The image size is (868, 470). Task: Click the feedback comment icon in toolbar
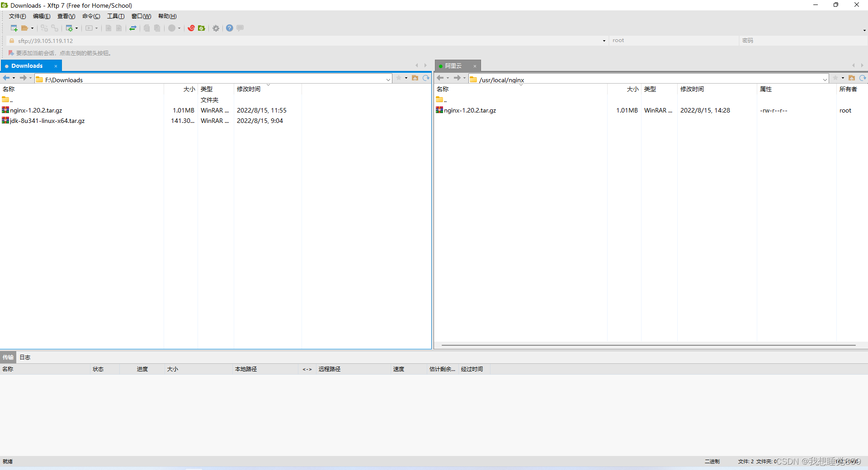(x=240, y=28)
